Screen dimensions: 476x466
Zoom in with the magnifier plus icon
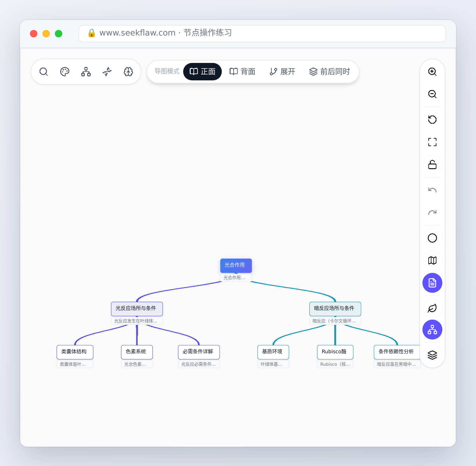pyautogui.click(x=432, y=72)
